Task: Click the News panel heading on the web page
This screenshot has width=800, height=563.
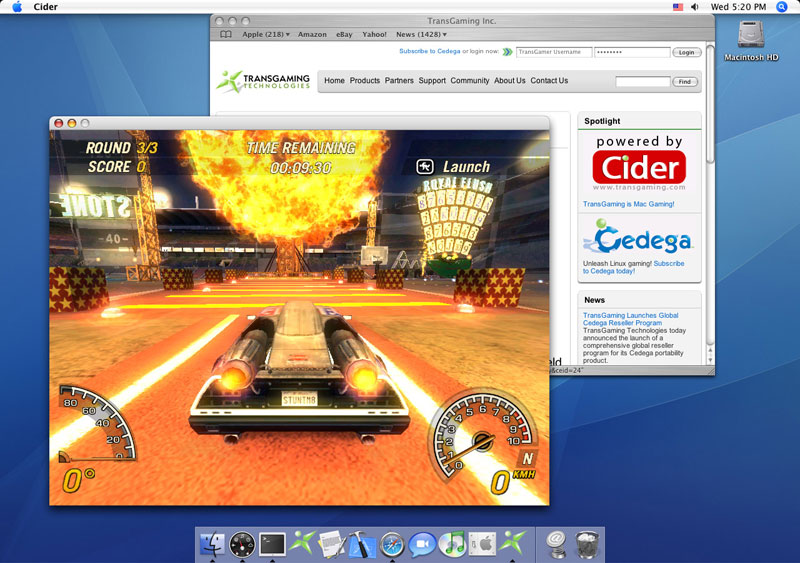Action: point(594,300)
